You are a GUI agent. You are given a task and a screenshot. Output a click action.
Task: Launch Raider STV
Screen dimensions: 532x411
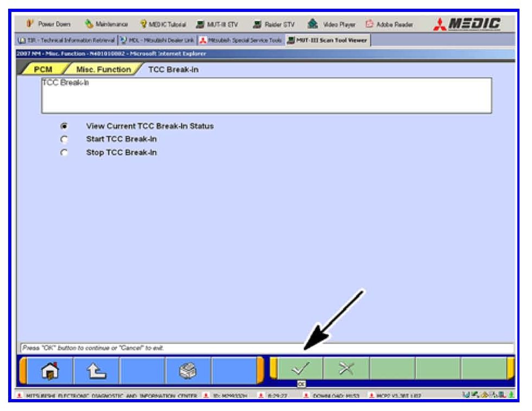tap(275, 24)
